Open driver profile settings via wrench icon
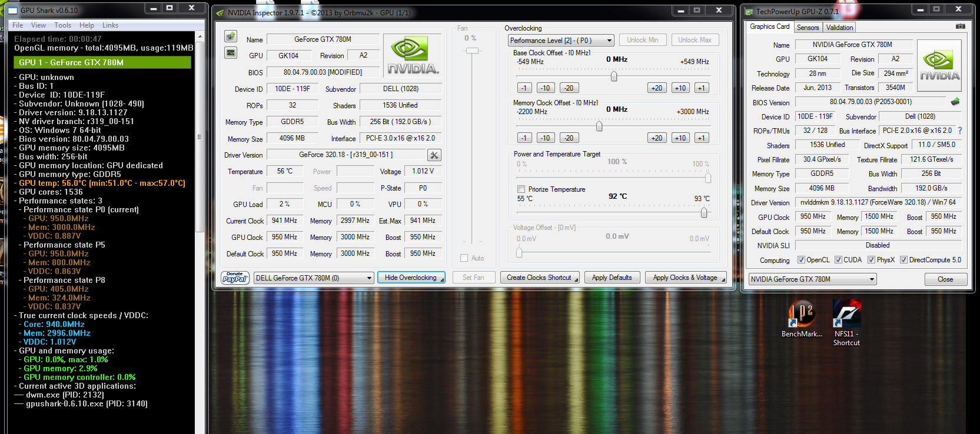Viewport: 980px width, 434px height. pyautogui.click(x=434, y=155)
